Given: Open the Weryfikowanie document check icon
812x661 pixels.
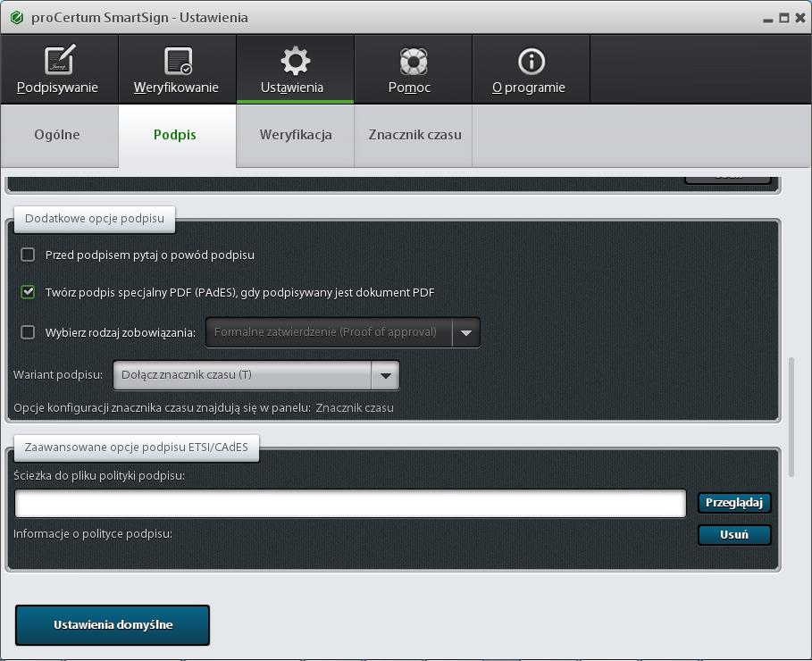Looking at the screenshot, I should tap(177, 61).
